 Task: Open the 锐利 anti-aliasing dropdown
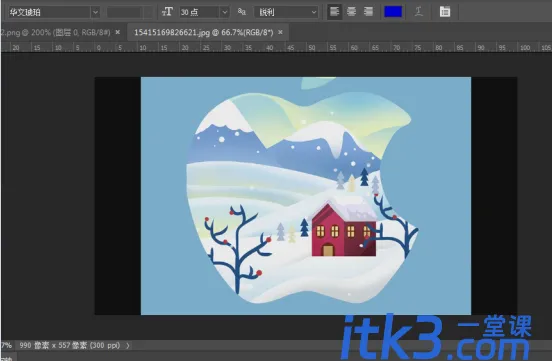point(287,12)
